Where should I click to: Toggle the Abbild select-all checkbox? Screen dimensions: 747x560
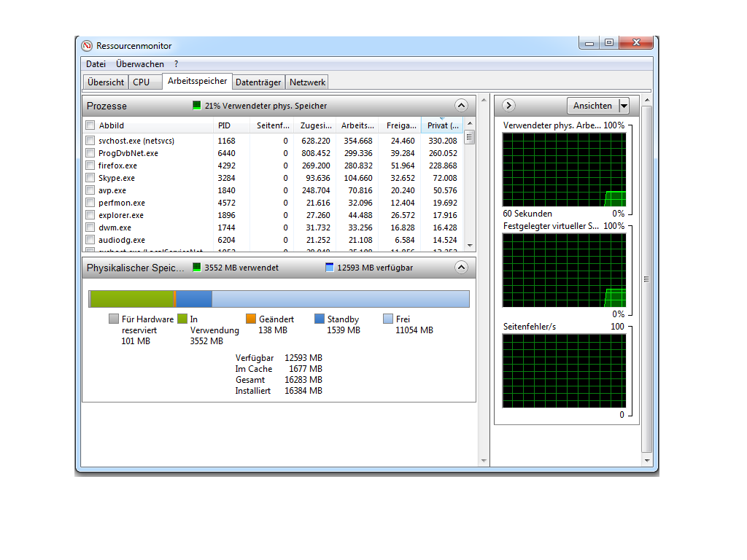pyautogui.click(x=90, y=125)
